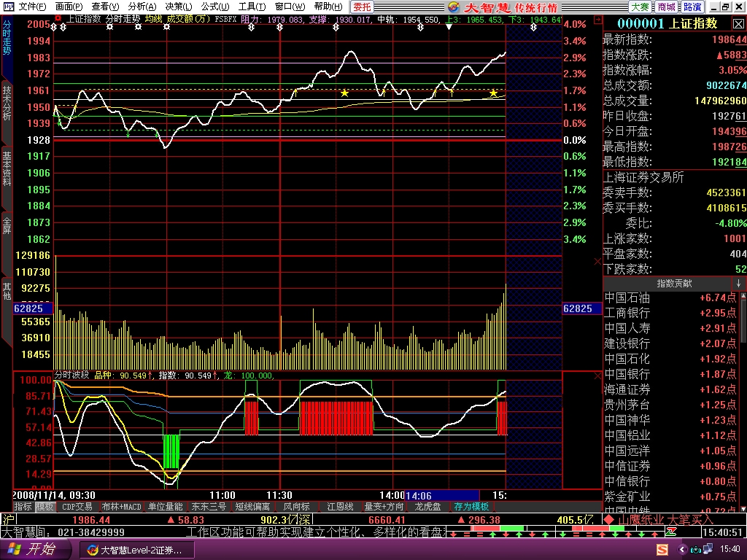This screenshot has height=560, width=747.
Task: Click the 沪 index value 1986.44 in status bar
Action: pyautogui.click(x=91, y=519)
